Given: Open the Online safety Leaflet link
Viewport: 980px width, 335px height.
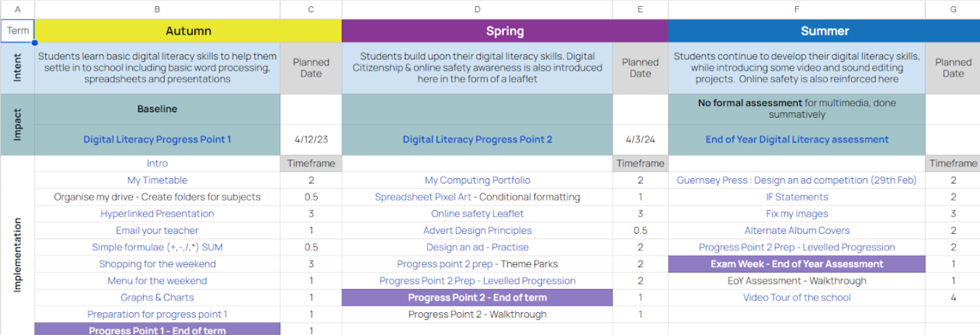Looking at the screenshot, I should [x=477, y=214].
